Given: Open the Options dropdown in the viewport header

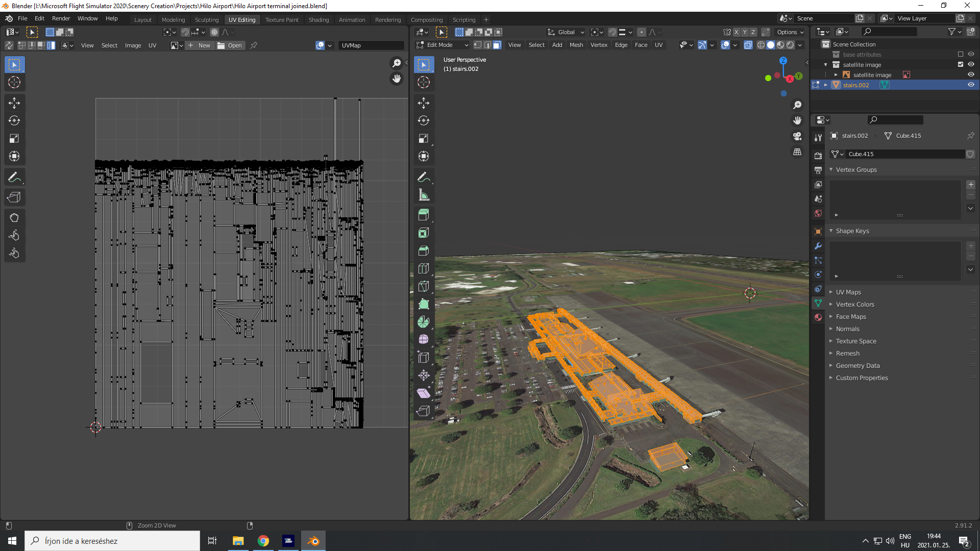Looking at the screenshot, I should point(789,32).
